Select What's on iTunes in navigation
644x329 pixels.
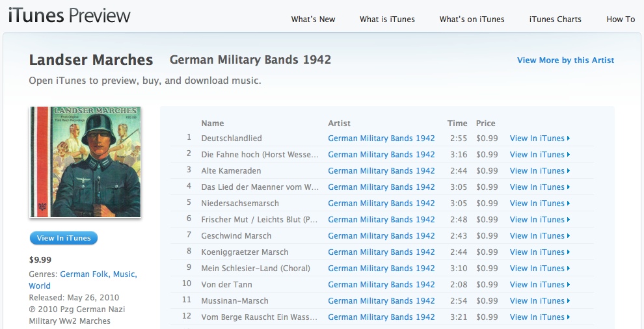(x=472, y=20)
